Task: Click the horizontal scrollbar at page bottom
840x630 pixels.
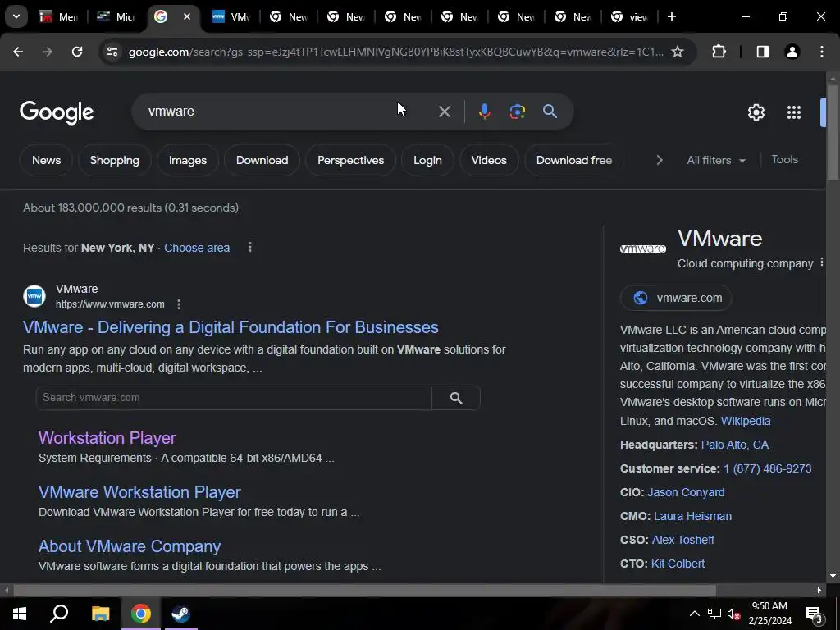Action: click(x=364, y=591)
